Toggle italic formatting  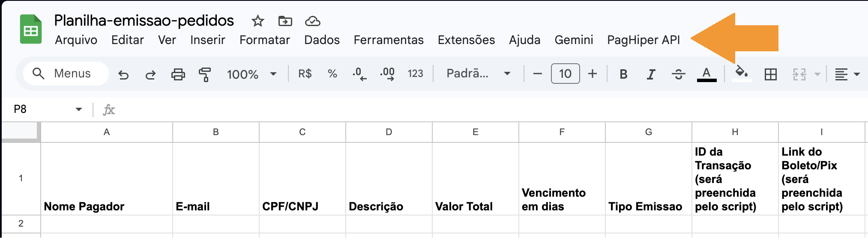click(651, 74)
